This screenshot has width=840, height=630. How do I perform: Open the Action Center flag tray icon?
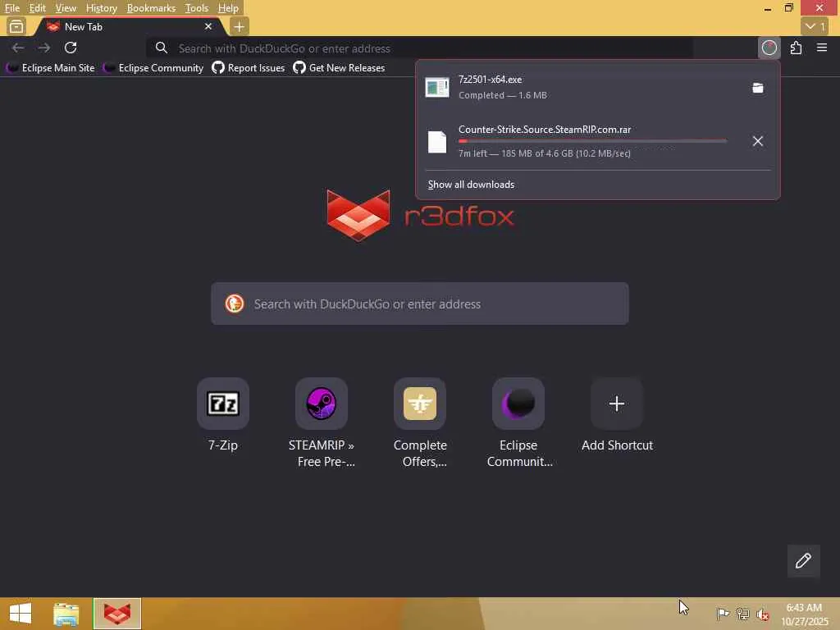(x=722, y=614)
